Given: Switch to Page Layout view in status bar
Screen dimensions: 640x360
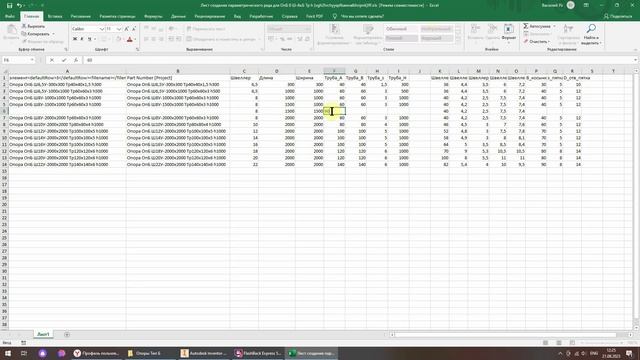Looking at the screenshot, I should [559, 342].
